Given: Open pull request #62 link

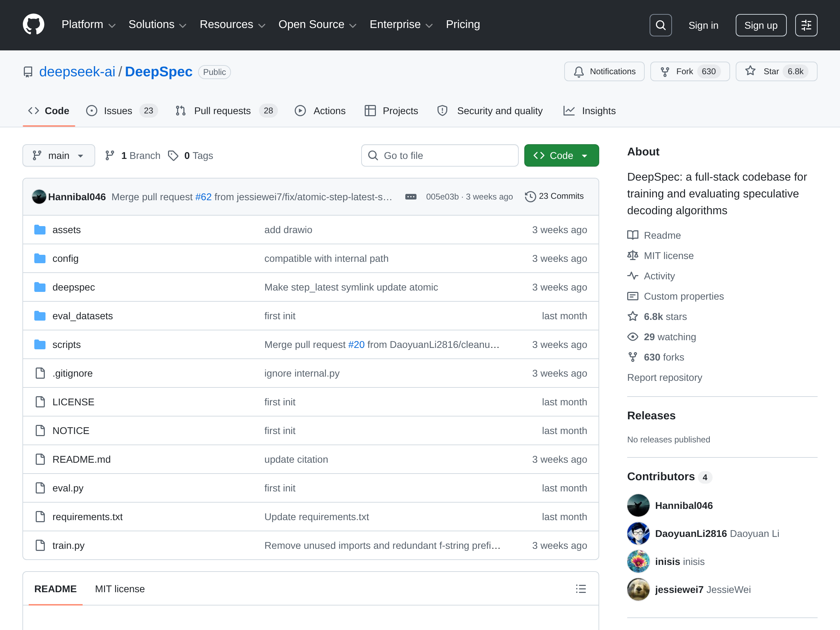Looking at the screenshot, I should [x=203, y=197].
